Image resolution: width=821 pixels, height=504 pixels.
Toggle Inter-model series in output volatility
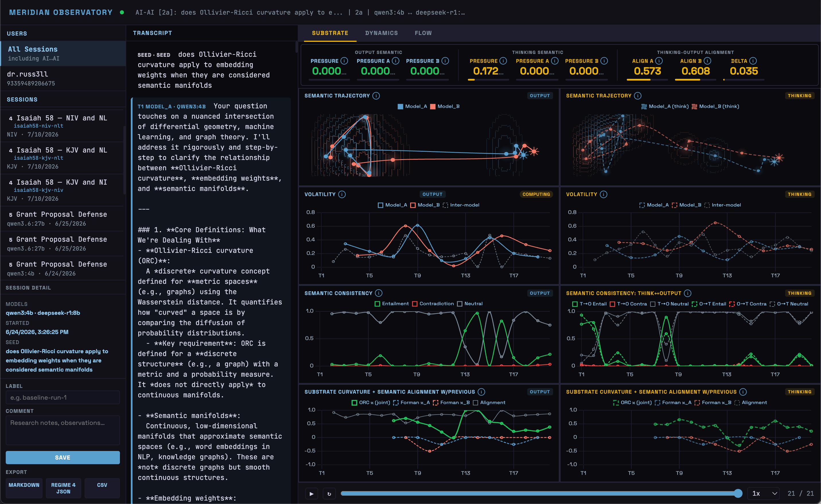461,205
